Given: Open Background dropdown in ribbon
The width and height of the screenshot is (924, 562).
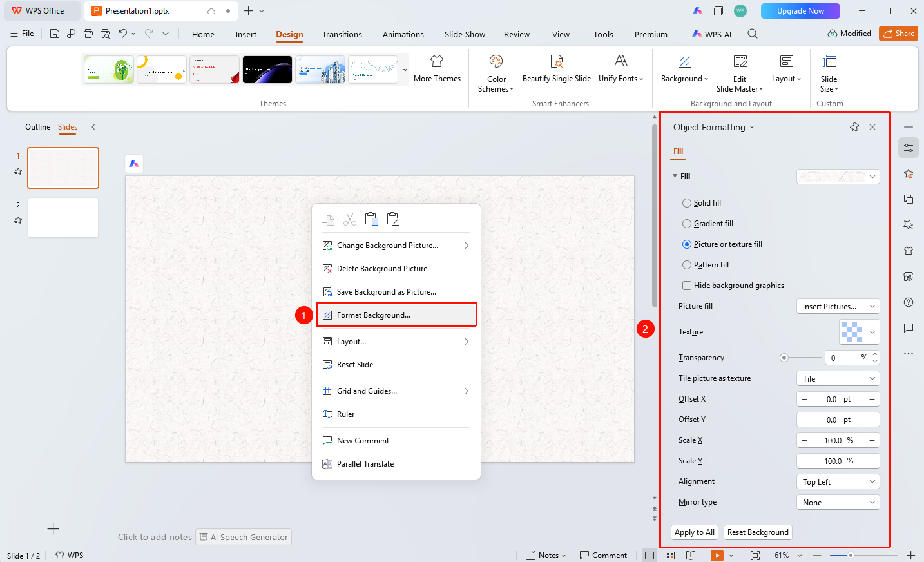Looking at the screenshot, I should tap(684, 70).
